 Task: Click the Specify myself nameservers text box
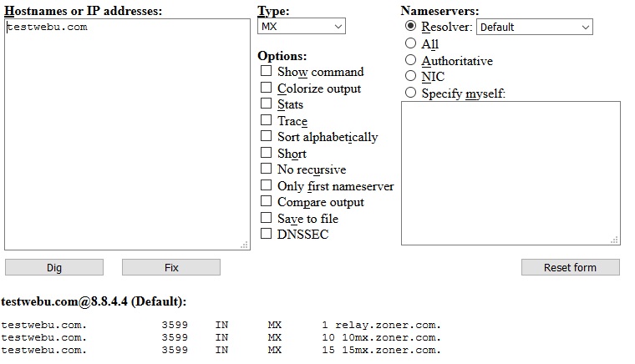(x=511, y=173)
